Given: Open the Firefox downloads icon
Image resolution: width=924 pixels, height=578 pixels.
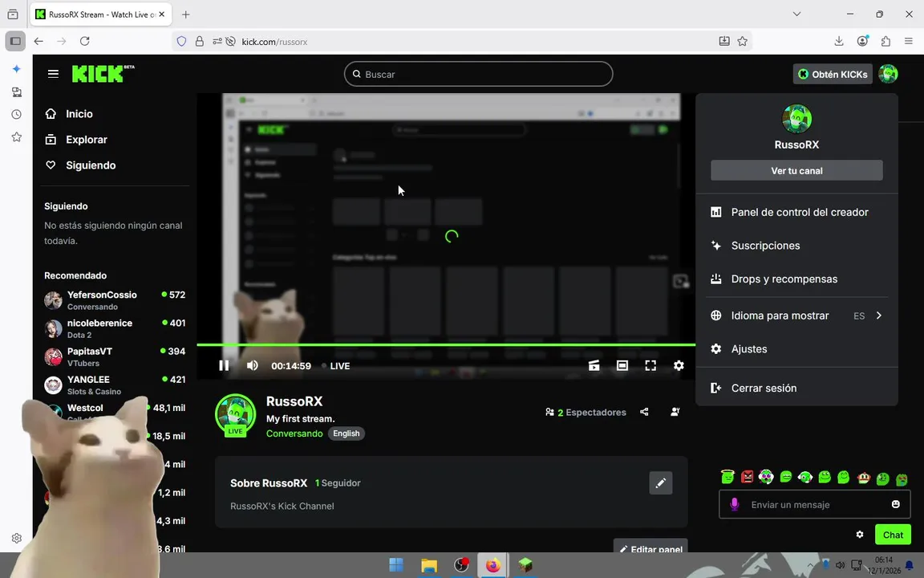Looking at the screenshot, I should click(x=838, y=41).
